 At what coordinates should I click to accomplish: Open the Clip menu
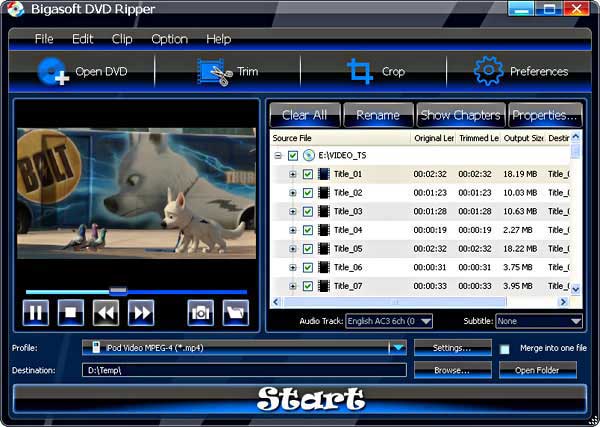122,39
